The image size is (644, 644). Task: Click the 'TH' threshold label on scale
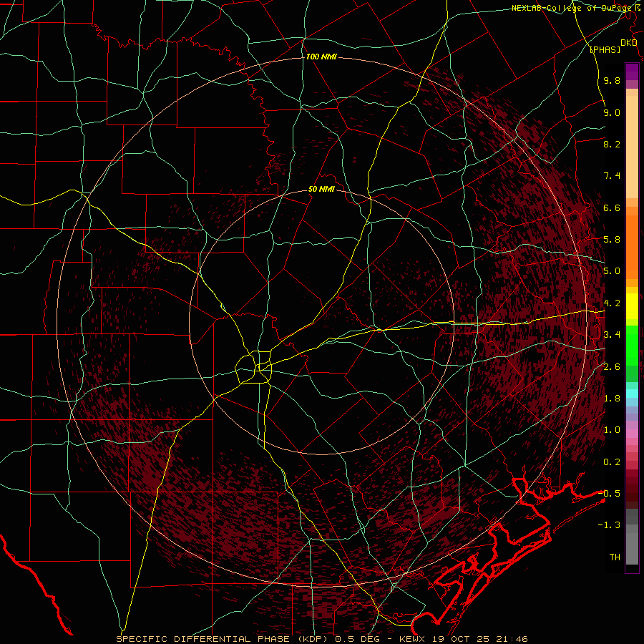615,557
